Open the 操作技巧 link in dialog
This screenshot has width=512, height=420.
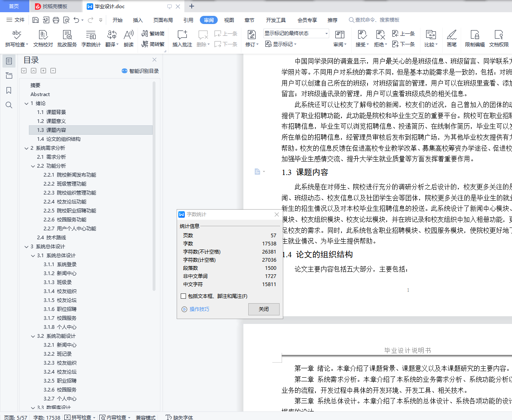(195, 309)
